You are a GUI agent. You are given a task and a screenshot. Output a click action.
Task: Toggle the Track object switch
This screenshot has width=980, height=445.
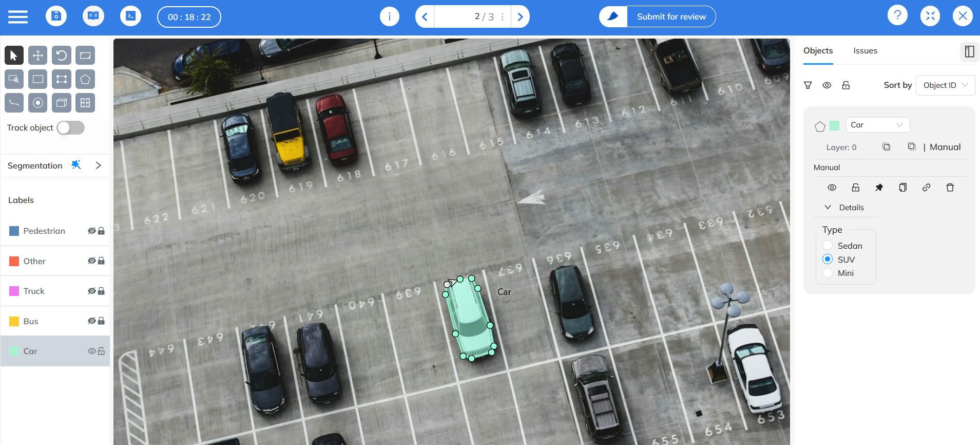click(x=71, y=128)
